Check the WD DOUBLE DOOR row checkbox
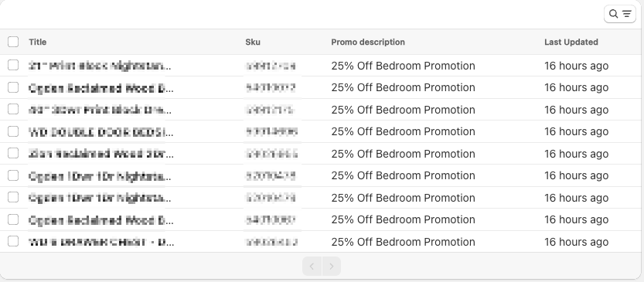 (x=13, y=131)
